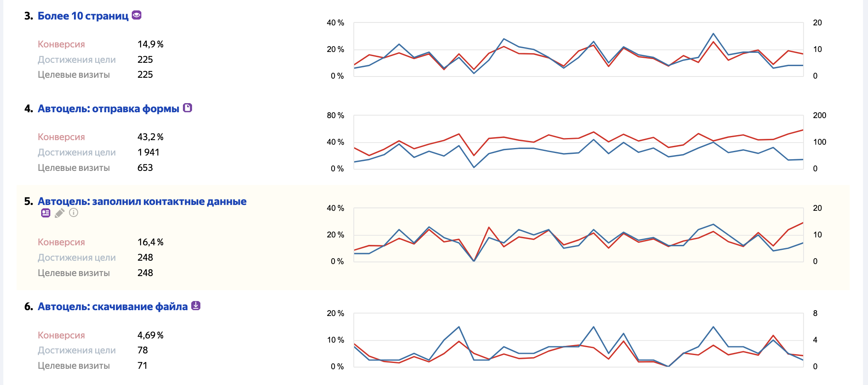This screenshot has width=868, height=385.
Task: Edit the заполнил контактные данные goal via pencil
Action: (59, 213)
